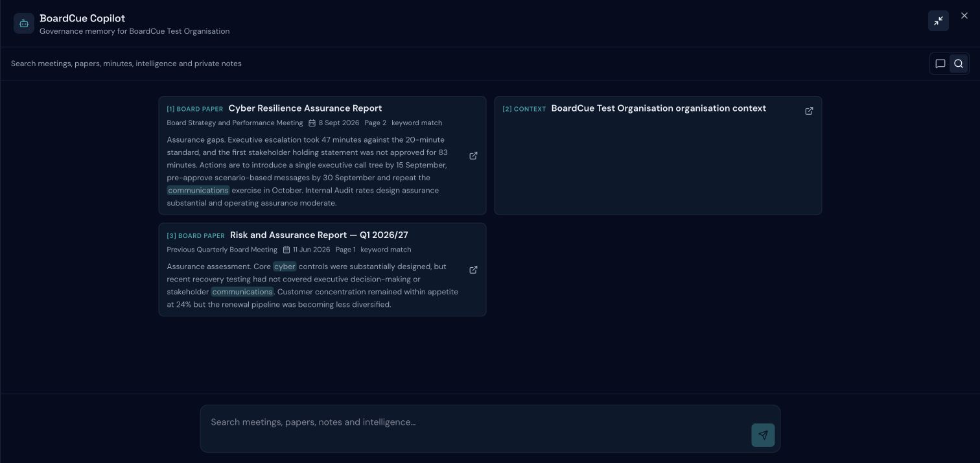Click highlighted 'communications' in Risk report excerpt
The height and width of the screenshot is (463, 980).
(242, 292)
